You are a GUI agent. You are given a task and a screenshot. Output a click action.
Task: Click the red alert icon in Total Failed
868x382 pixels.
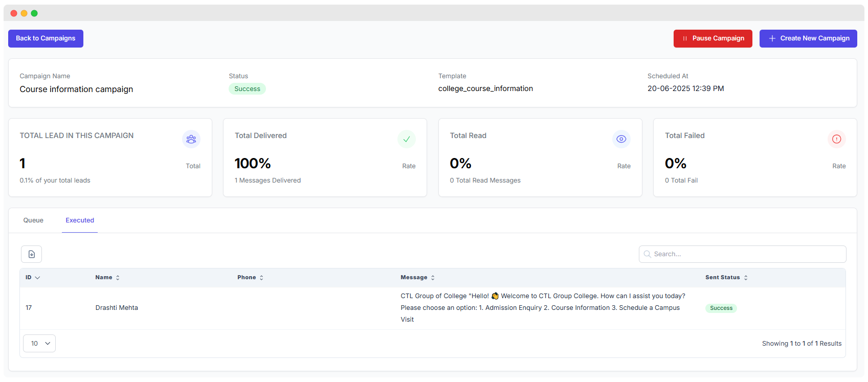[x=836, y=139]
